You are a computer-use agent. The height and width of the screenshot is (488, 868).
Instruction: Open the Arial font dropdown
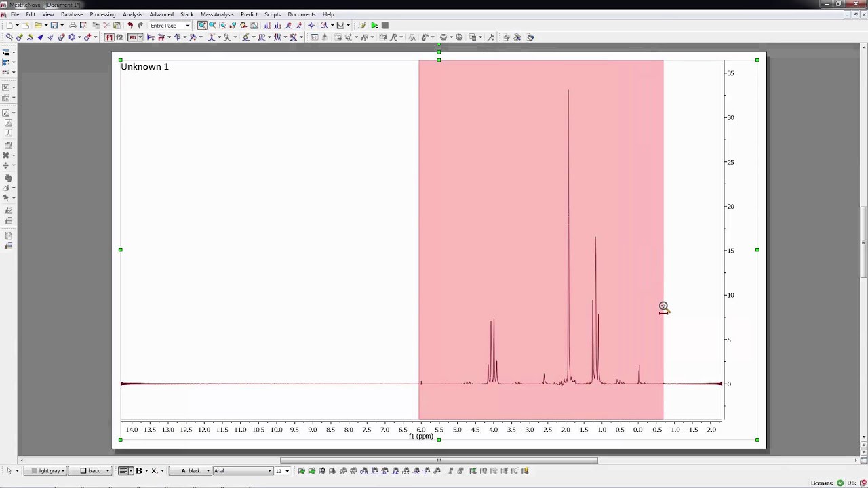point(243,470)
